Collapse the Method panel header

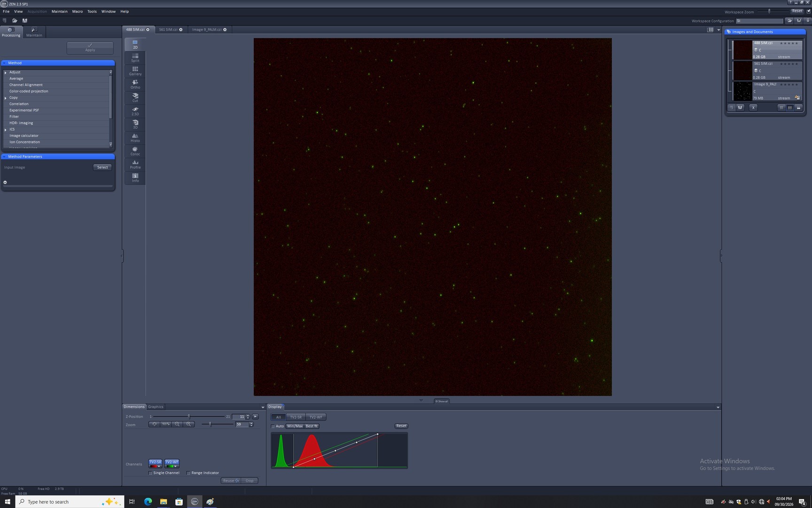point(58,63)
